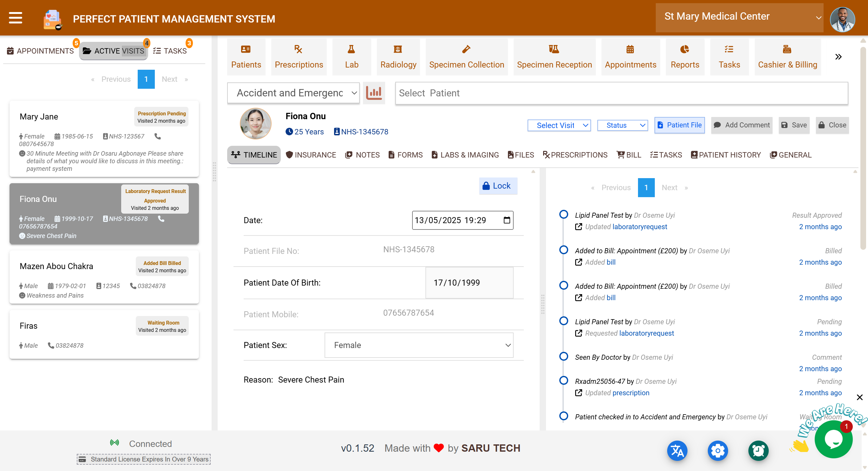The width and height of the screenshot is (868, 471).
Task: Open the settings gear button
Action: (718, 450)
